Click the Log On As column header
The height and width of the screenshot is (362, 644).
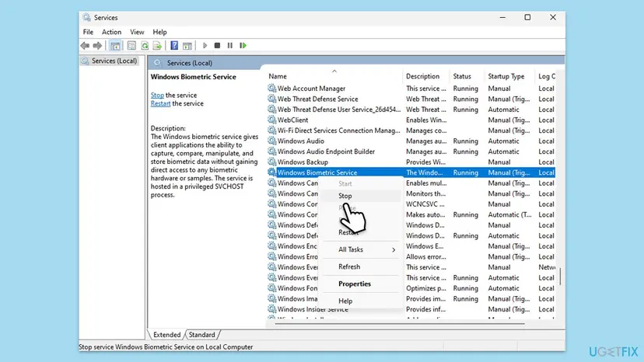pyautogui.click(x=547, y=76)
